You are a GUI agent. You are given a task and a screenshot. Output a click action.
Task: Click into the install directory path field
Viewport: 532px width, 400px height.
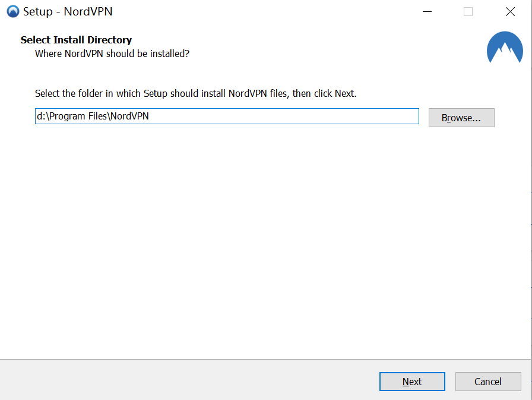pos(227,116)
